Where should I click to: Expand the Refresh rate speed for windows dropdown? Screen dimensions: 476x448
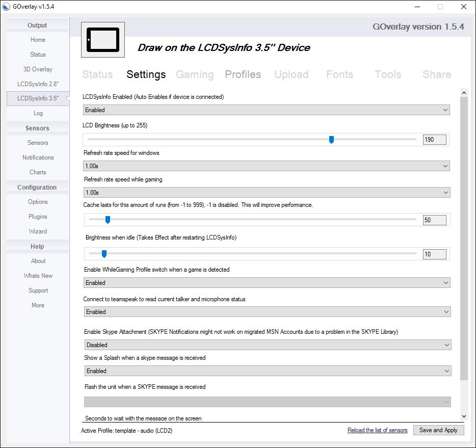pos(266,166)
